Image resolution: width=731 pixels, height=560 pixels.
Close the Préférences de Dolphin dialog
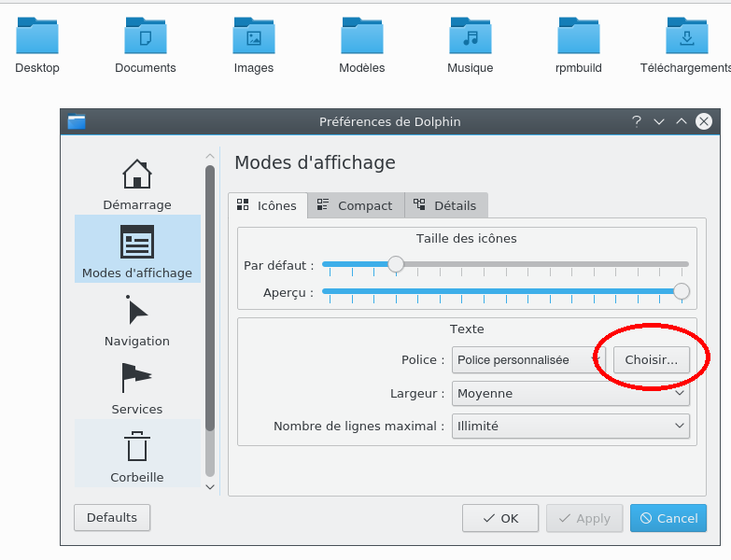(704, 121)
